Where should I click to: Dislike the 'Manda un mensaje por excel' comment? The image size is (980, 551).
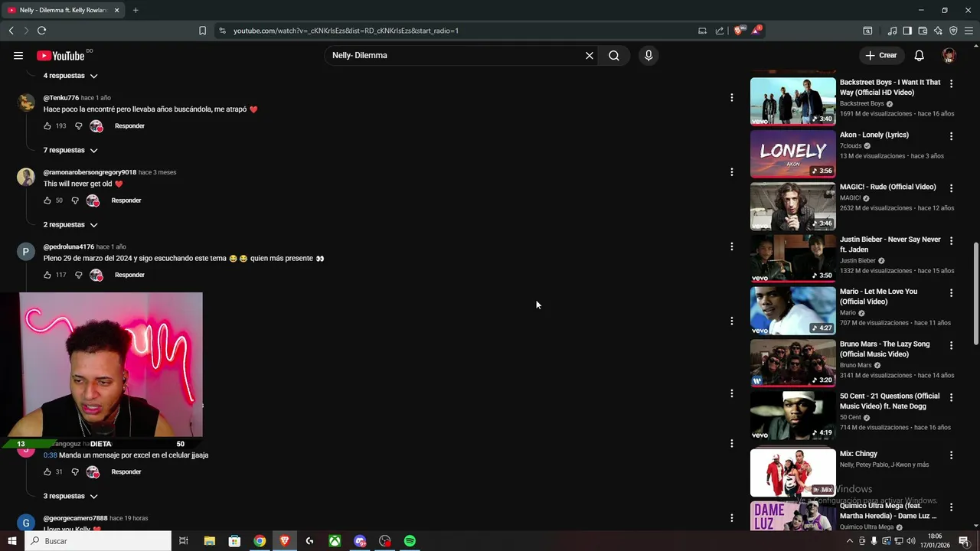tap(75, 472)
